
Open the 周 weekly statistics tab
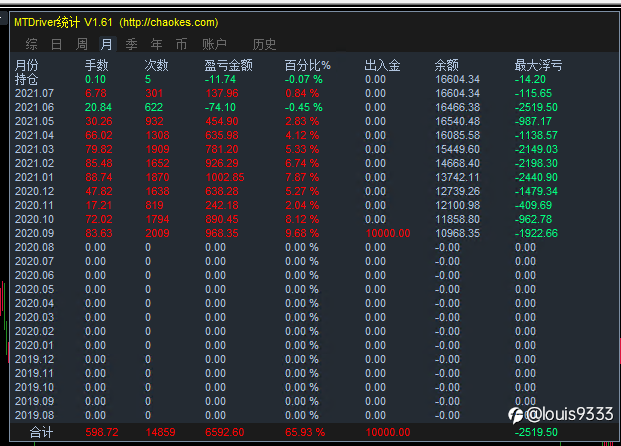pyautogui.click(x=81, y=44)
